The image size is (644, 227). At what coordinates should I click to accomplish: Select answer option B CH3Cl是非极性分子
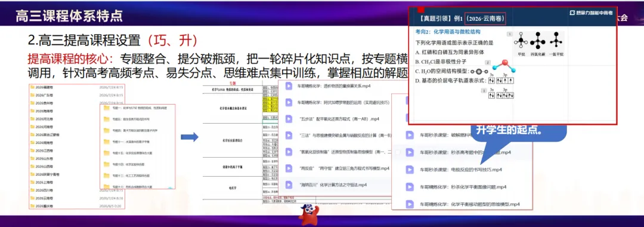pyautogui.click(x=441, y=62)
